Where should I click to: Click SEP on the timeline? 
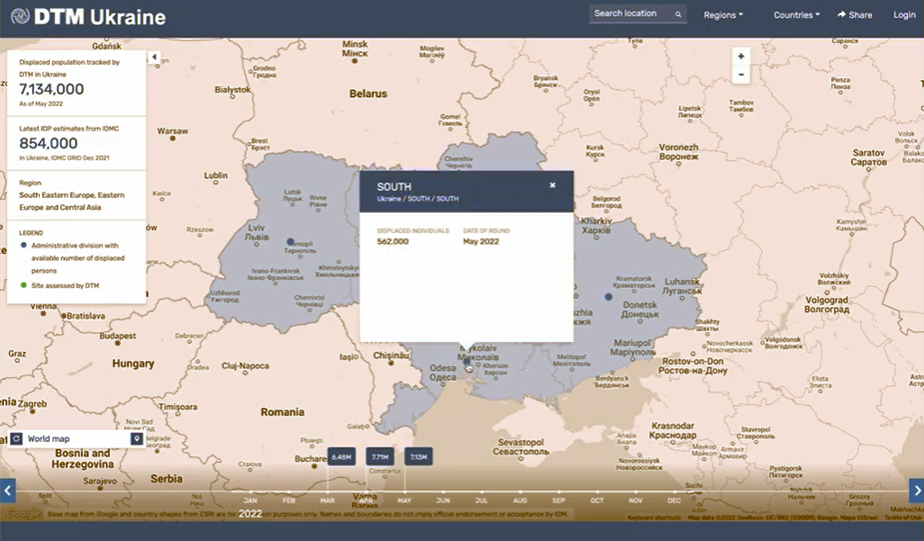point(559,500)
